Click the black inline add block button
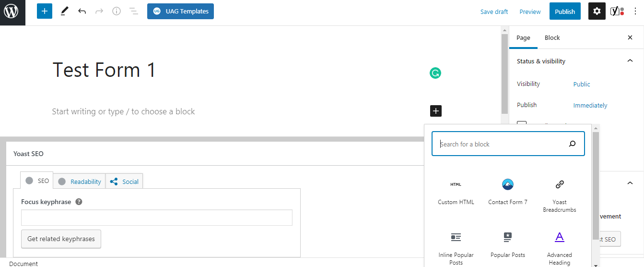Screen dimensions: 644x267 tap(435, 111)
